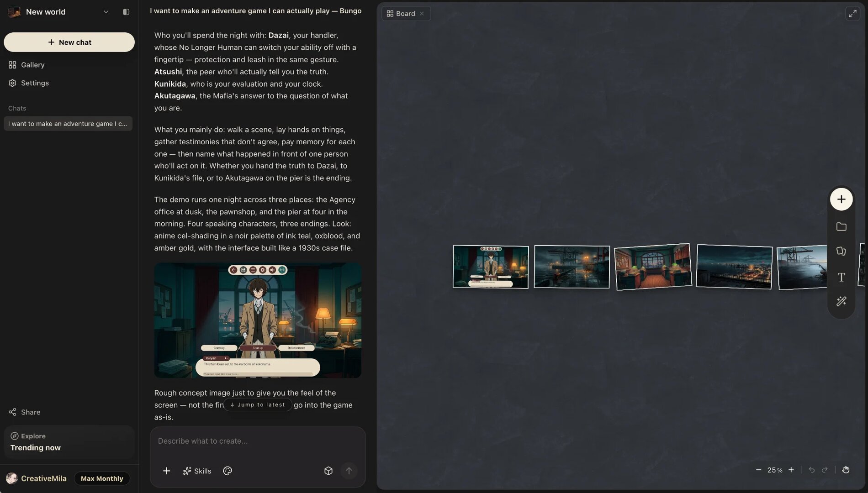The height and width of the screenshot is (493, 868).
Task: Click the plus attach icon in prompt box
Action: (x=167, y=471)
